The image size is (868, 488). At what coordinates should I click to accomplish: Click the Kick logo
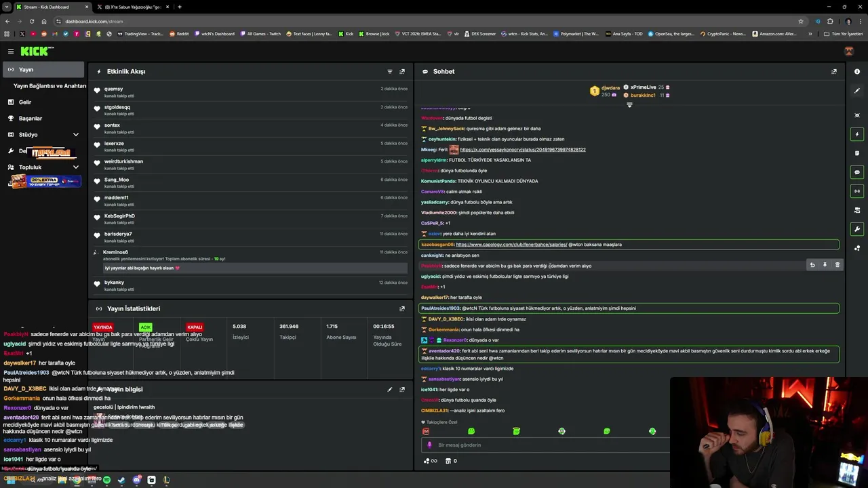pos(37,51)
